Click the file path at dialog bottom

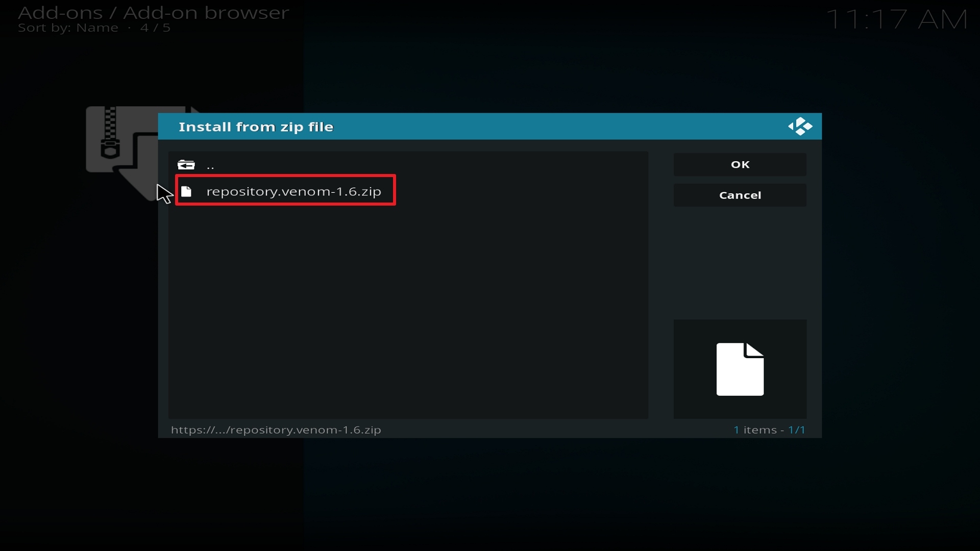tap(276, 430)
